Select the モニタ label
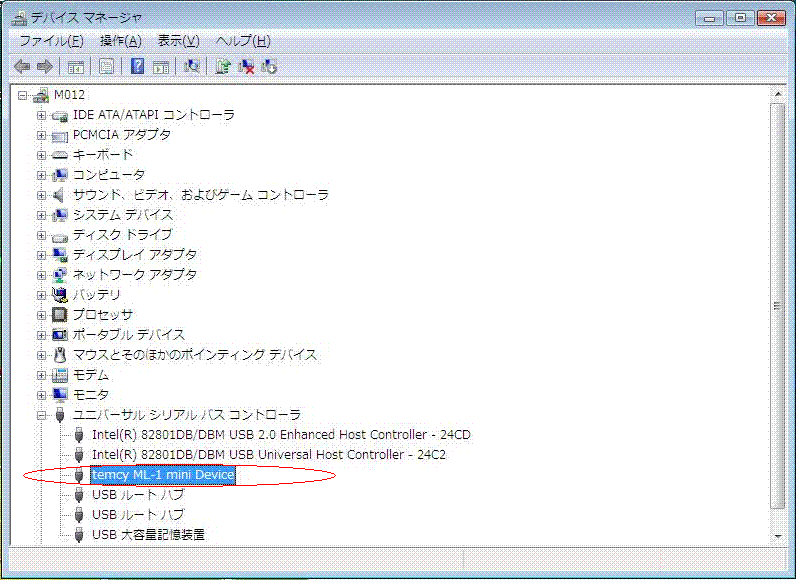 coord(90,395)
